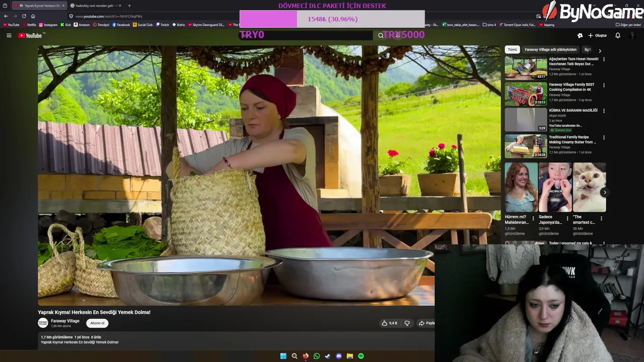Open the Trendyol bookmark

(x=101, y=25)
